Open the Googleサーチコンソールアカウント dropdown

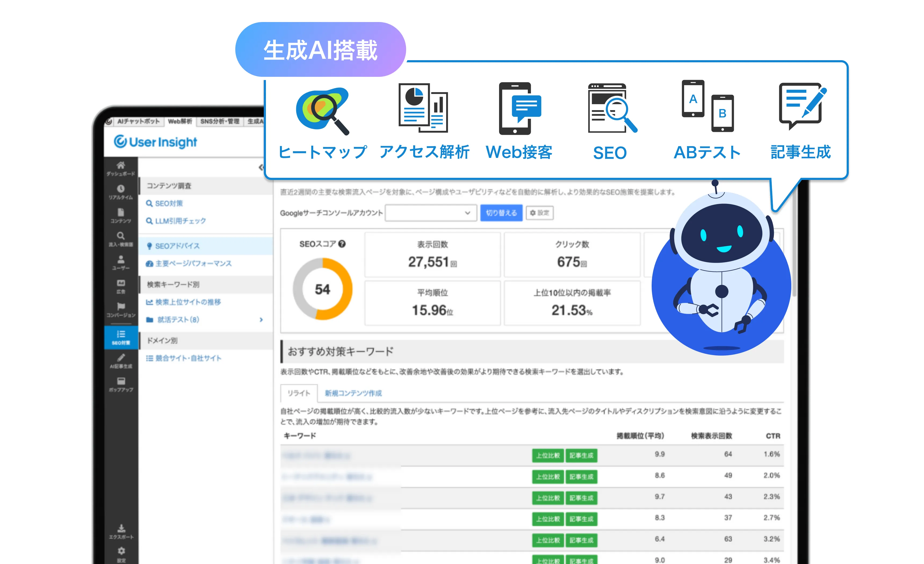click(x=431, y=213)
